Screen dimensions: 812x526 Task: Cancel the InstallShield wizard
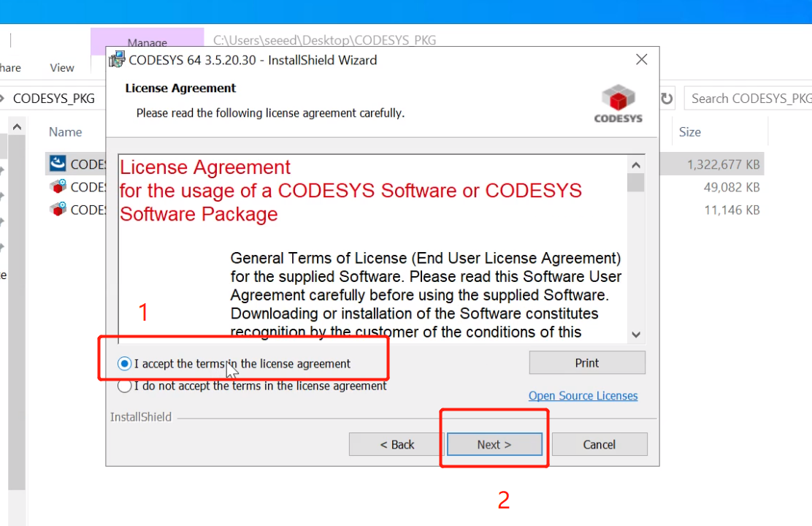tap(600, 445)
